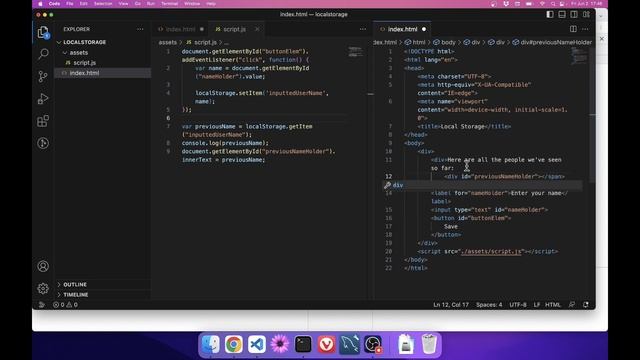The height and width of the screenshot is (360, 640).
Task: Follow the ./assets/script.js link
Action: coord(491,251)
